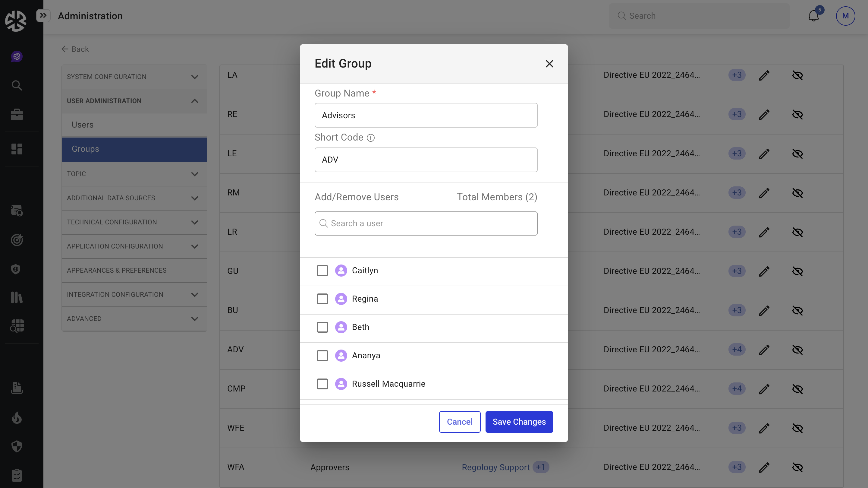This screenshot has width=868, height=488.
Task: Click the library books sidebar icon
Action: [x=17, y=297]
